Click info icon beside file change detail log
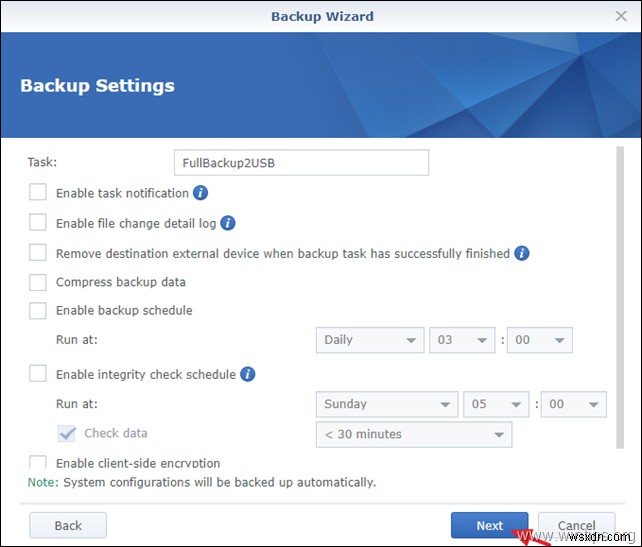Screen dimensions: 642x547 pyautogui.click(x=228, y=223)
